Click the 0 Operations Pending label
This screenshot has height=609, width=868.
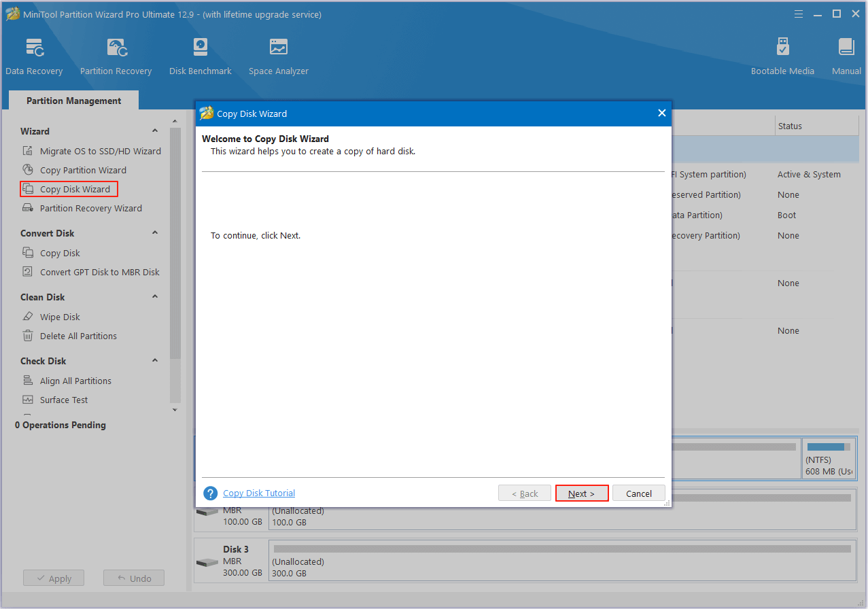pyautogui.click(x=60, y=425)
